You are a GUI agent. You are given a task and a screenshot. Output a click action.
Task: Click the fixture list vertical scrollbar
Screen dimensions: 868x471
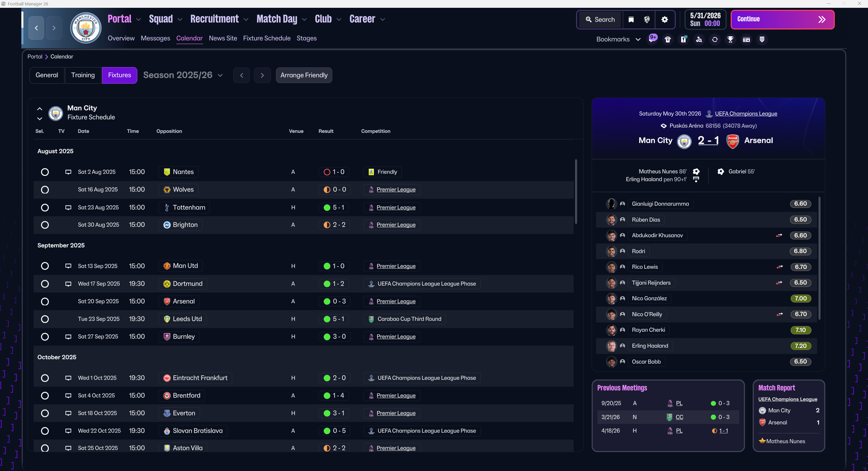click(x=576, y=191)
